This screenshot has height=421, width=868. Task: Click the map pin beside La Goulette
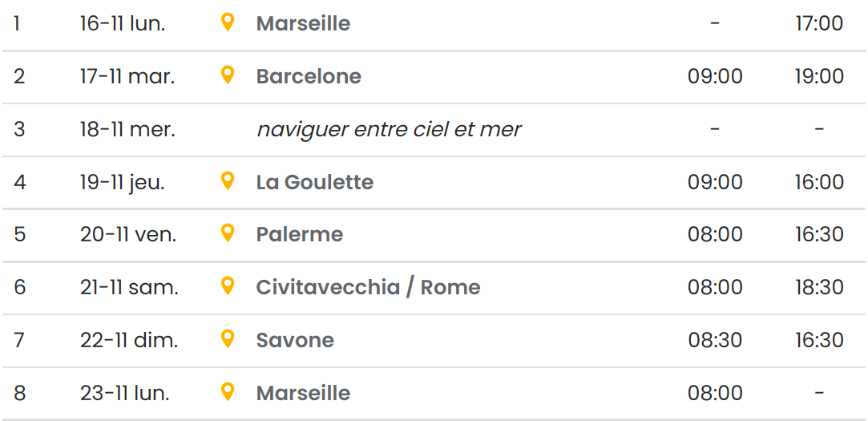coord(228,181)
